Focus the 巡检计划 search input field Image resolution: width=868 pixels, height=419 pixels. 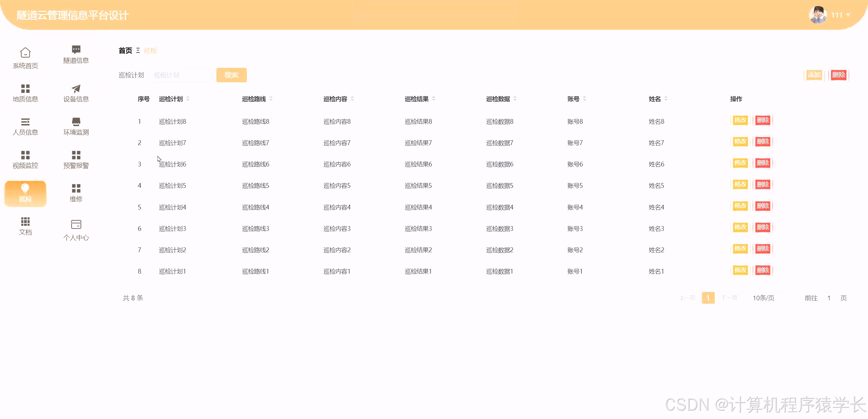tap(180, 75)
